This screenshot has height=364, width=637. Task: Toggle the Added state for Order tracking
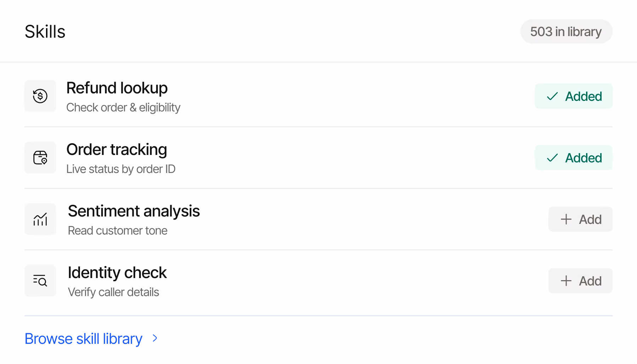574,158
